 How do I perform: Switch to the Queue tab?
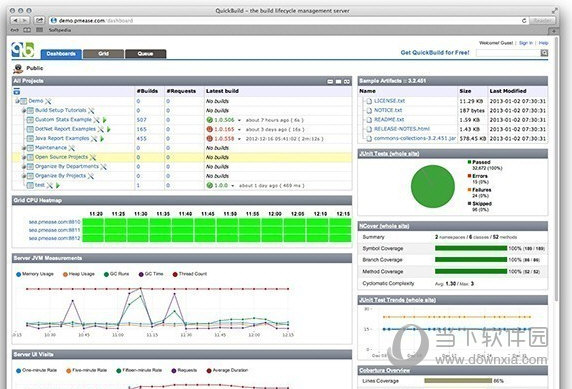pos(146,54)
